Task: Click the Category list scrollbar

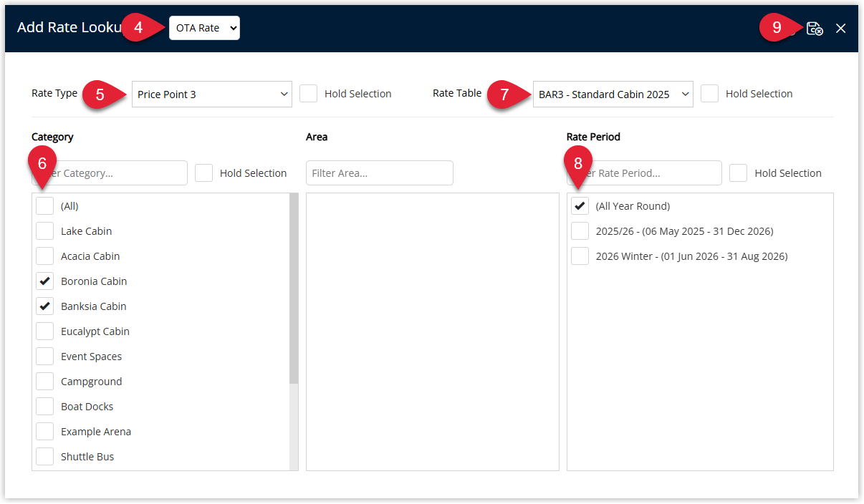Action: click(x=294, y=288)
